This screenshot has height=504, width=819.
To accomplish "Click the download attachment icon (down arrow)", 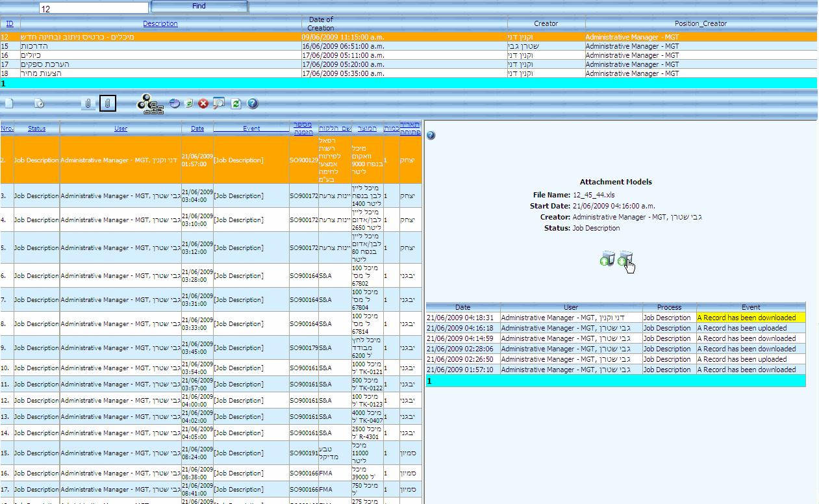I will coord(625,259).
